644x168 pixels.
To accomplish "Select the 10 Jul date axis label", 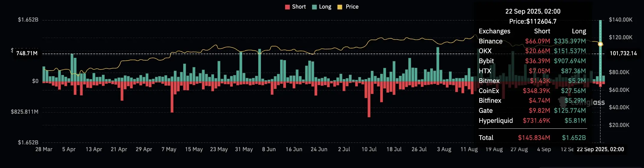I will coord(369,149).
